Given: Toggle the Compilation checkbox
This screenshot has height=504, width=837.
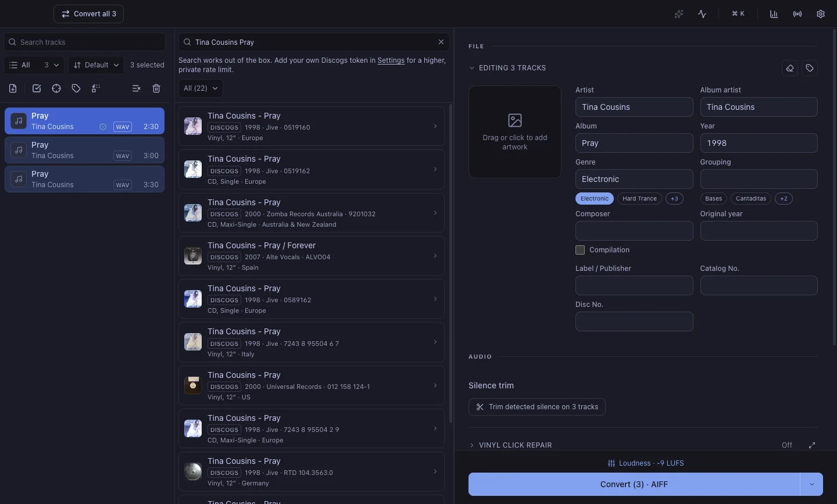Looking at the screenshot, I should [x=580, y=250].
